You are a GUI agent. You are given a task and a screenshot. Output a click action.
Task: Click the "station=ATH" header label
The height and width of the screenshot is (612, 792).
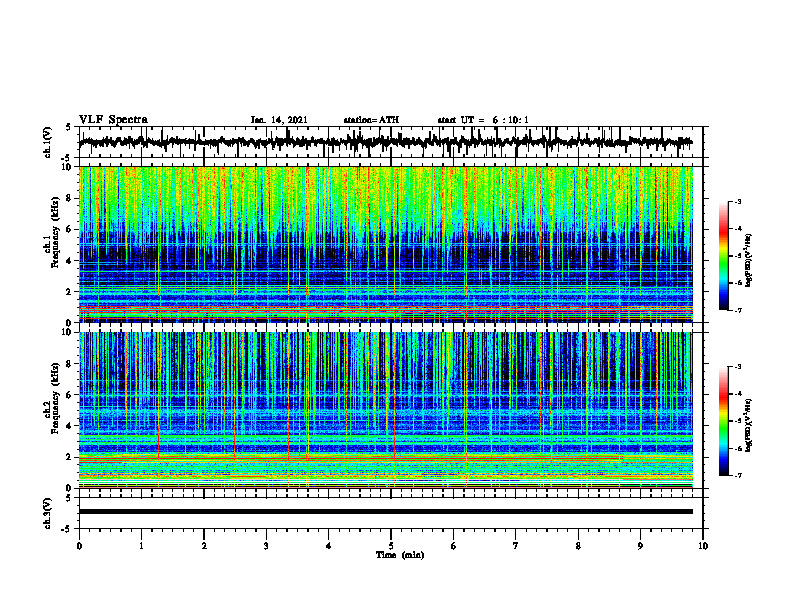(x=371, y=120)
